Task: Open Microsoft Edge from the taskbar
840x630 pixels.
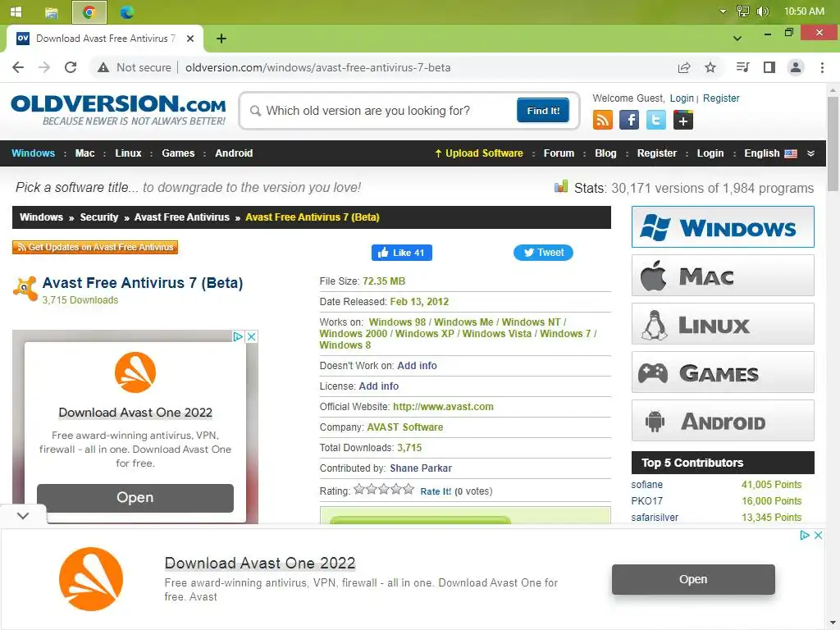Action: pyautogui.click(x=127, y=11)
